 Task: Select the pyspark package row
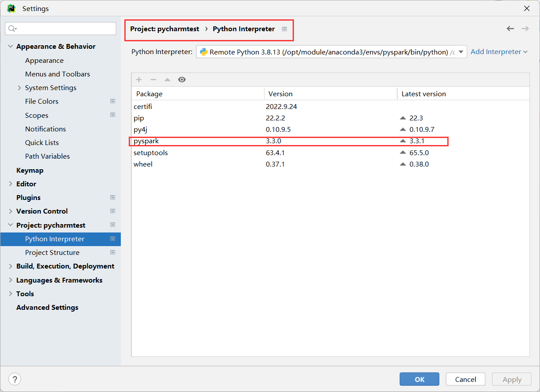click(330, 141)
